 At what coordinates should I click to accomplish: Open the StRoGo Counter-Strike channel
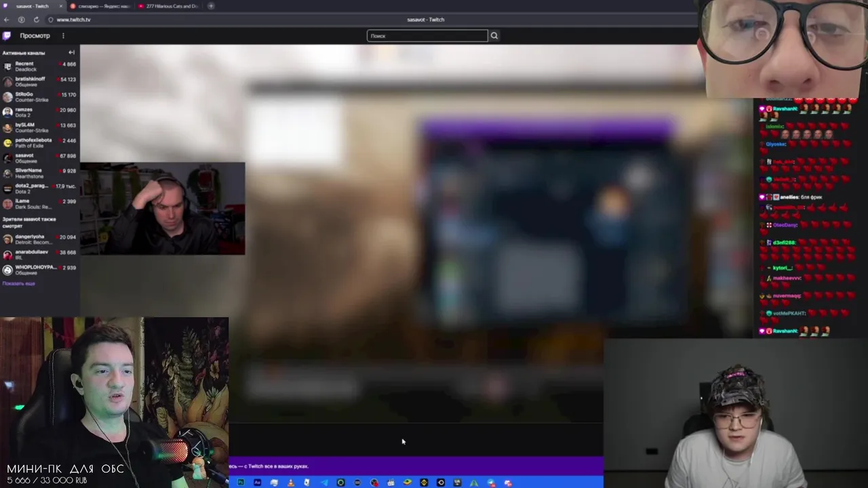coord(39,97)
